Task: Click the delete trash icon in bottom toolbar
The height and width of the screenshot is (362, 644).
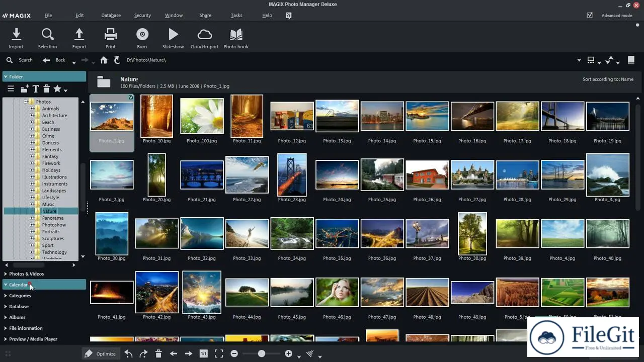Action: click(158, 354)
